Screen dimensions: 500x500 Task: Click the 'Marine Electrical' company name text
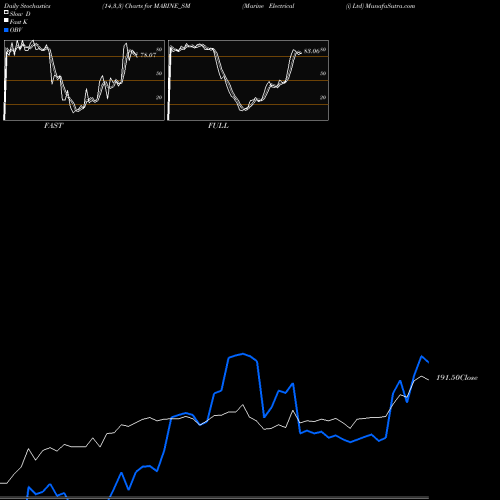269,6
